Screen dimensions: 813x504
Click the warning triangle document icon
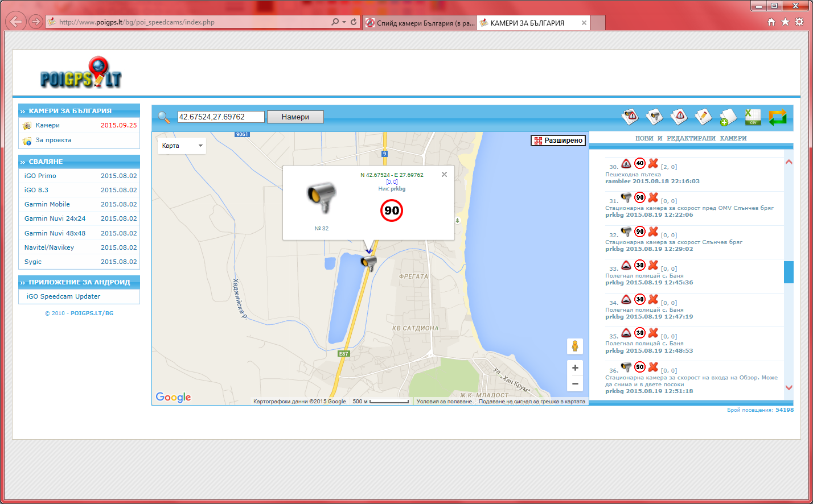pyautogui.click(x=679, y=117)
